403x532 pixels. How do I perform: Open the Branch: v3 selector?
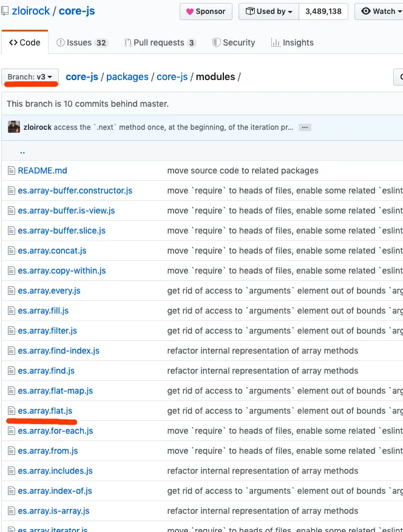[30, 76]
